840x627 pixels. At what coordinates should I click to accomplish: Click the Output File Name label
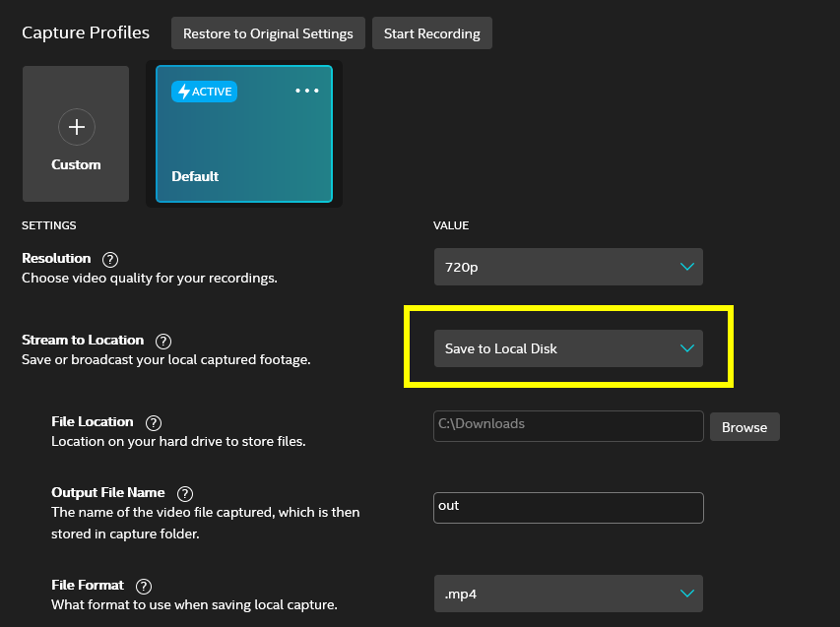108,492
